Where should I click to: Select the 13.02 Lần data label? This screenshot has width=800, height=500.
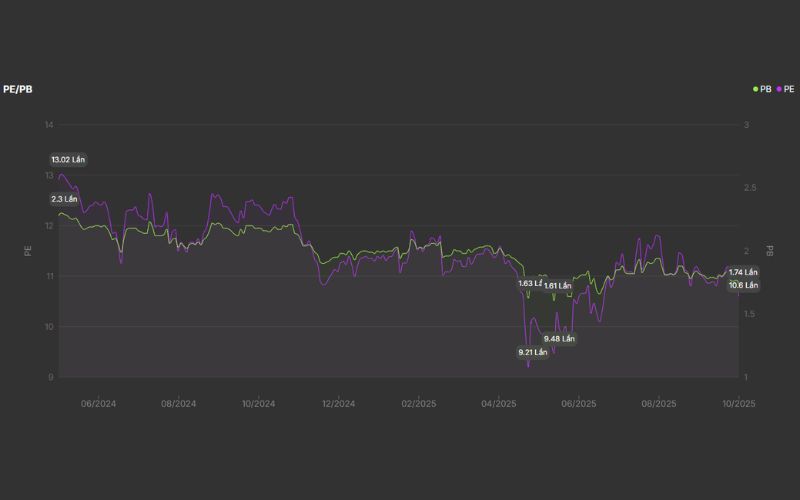[x=68, y=160]
